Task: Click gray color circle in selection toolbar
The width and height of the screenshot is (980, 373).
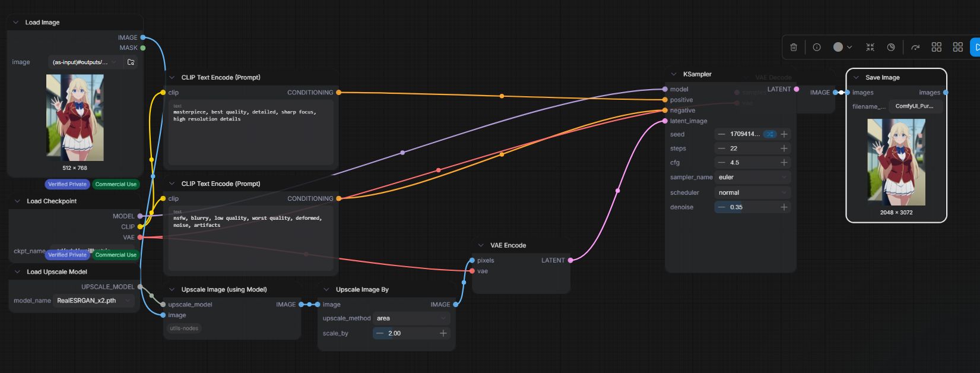Action: point(838,47)
